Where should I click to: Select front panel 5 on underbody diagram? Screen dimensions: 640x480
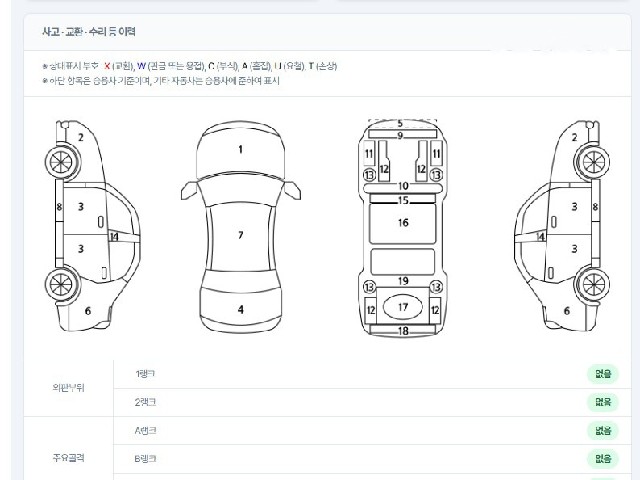coord(400,123)
